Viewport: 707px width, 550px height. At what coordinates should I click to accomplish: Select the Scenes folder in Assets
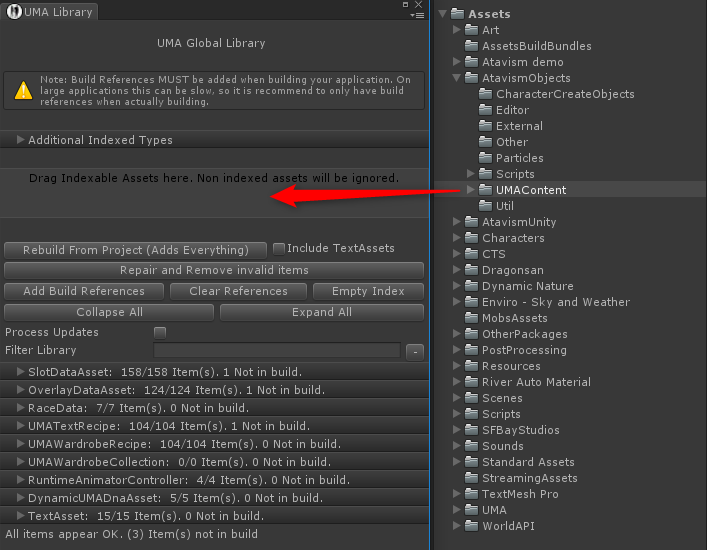click(x=502, y=398)
